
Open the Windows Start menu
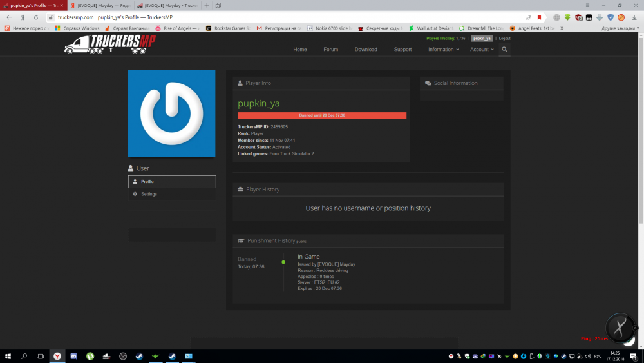(x=8, y=356)
